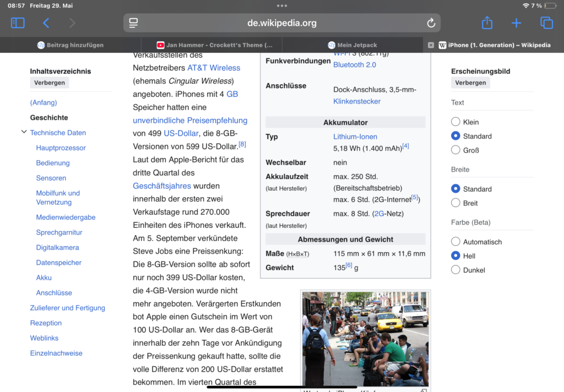This screenshot has width=564, height=392.
Task: Jump to Sprechgarnitur subsection
Action: pos(59,232)
